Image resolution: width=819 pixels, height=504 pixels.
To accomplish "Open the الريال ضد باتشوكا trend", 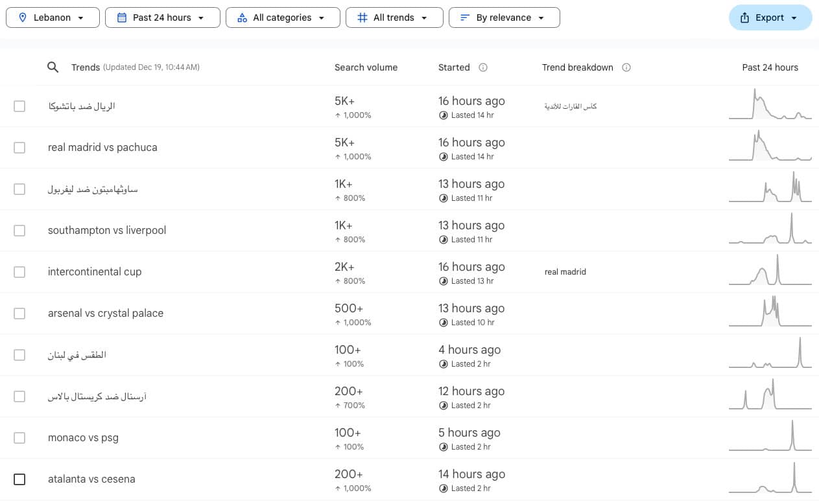I will (x=82, y=106).
